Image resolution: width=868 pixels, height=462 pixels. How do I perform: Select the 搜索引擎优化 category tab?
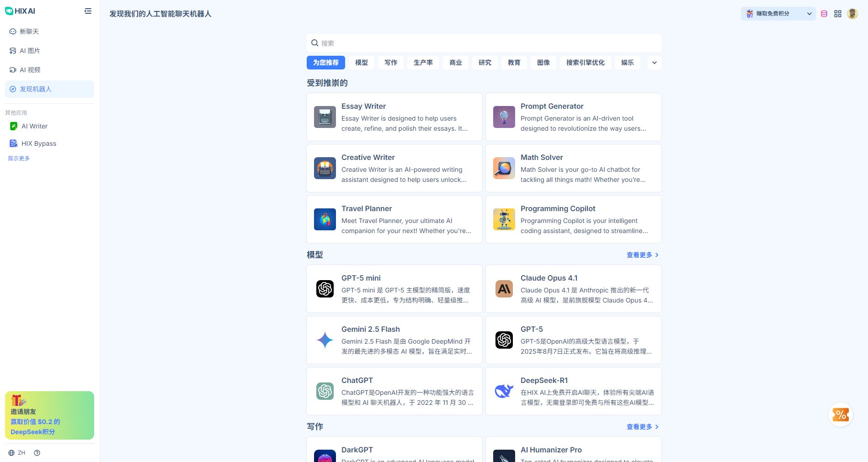pos(586,63)
